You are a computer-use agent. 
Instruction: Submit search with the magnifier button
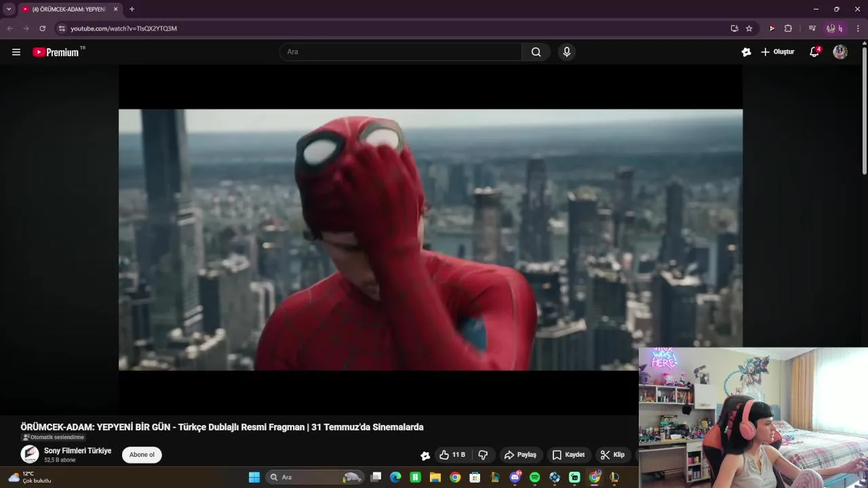tap(536, 52)
